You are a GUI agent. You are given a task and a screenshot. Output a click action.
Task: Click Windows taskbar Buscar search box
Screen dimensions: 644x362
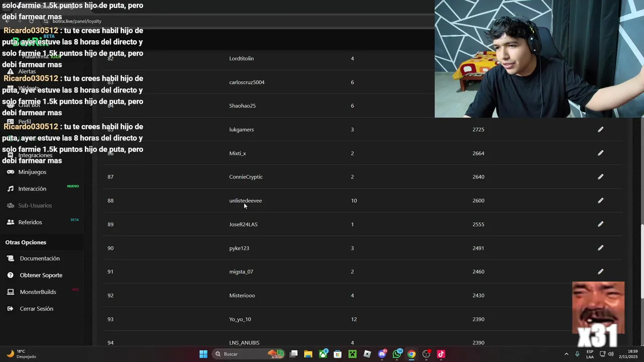click(x=249, y=354)
